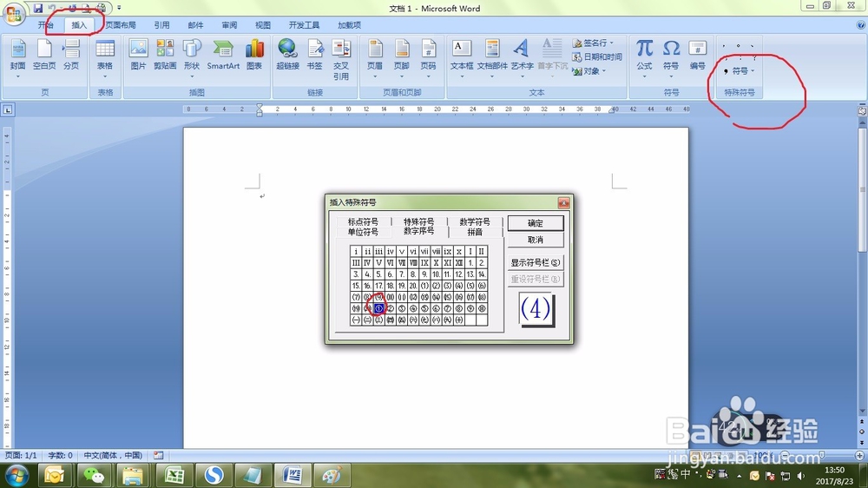
Task: Switch to the 开始 ribbon tab
Action: (45, 25)
